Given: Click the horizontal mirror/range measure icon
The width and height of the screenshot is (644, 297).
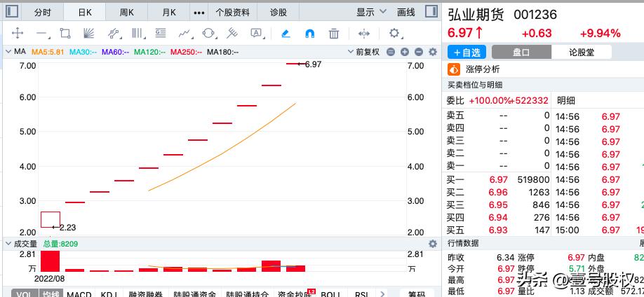Looking at the screenshot, I should coord(364,33).
